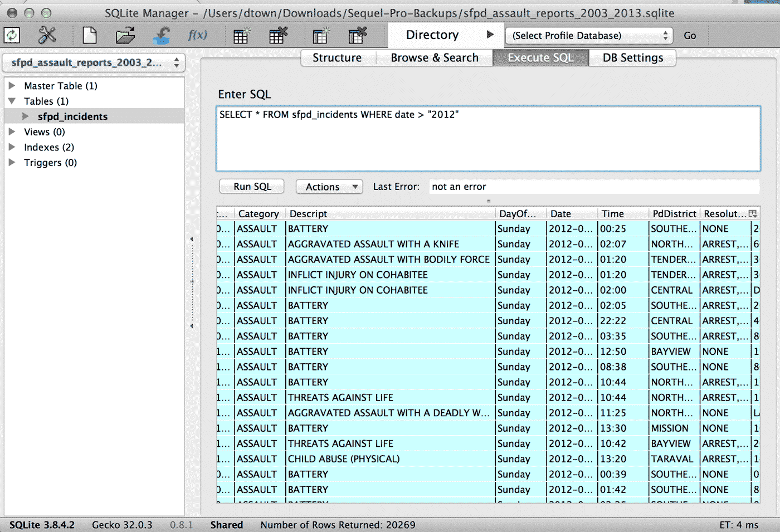This screenshot has width=780, height=532.
Task: Open settings via wrench and screwdriver icon
Action: (47, 36)
